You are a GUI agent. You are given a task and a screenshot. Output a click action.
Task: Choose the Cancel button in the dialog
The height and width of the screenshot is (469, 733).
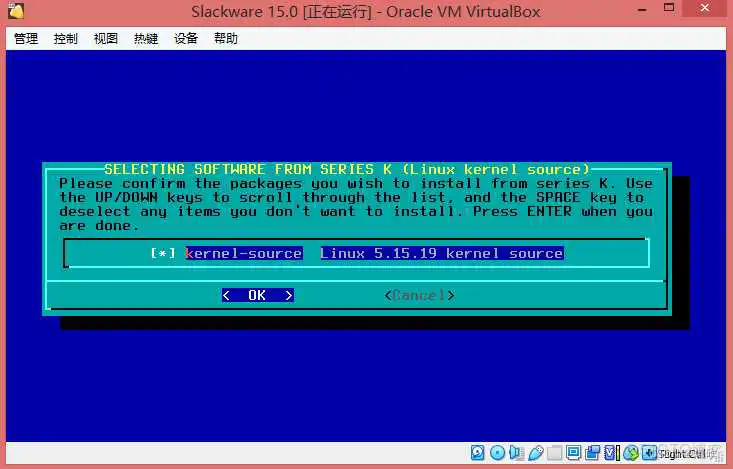419,296
